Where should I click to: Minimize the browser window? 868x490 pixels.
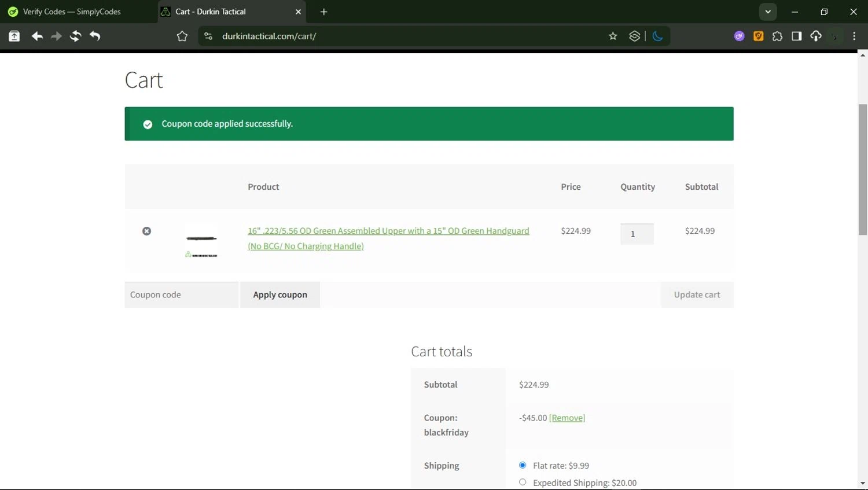[x=795, y=12]
